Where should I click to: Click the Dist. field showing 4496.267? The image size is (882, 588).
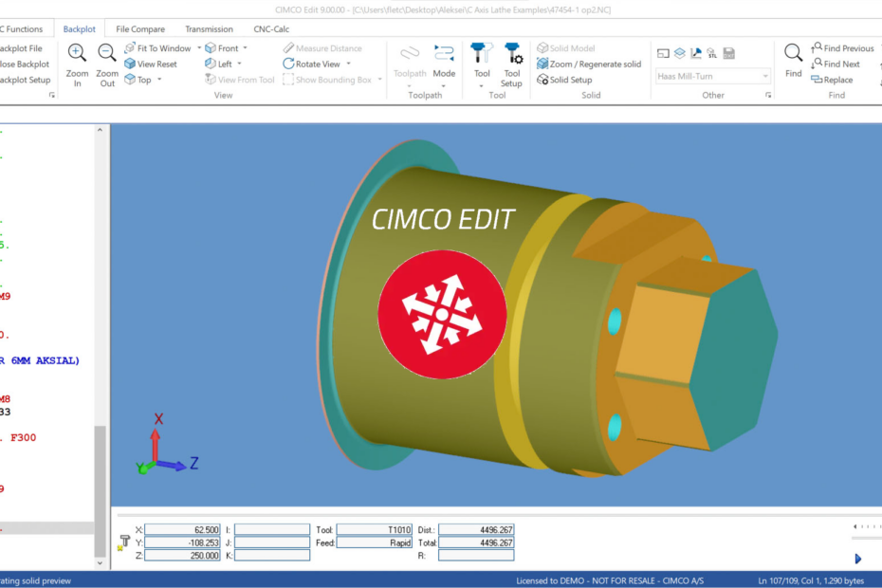pos(476,529)
